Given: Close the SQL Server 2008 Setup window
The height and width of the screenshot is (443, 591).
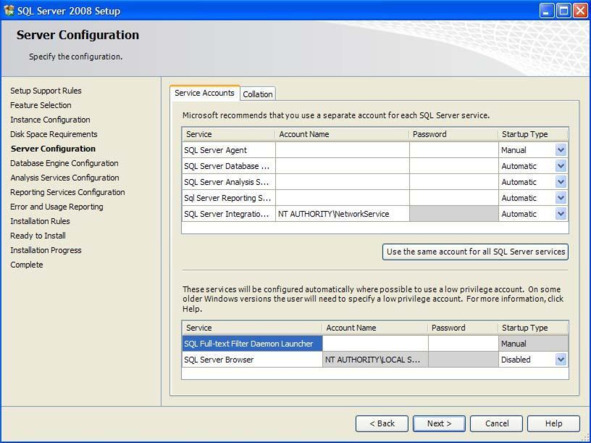Looking at the screenshot, I should click(x=580, y=11).
